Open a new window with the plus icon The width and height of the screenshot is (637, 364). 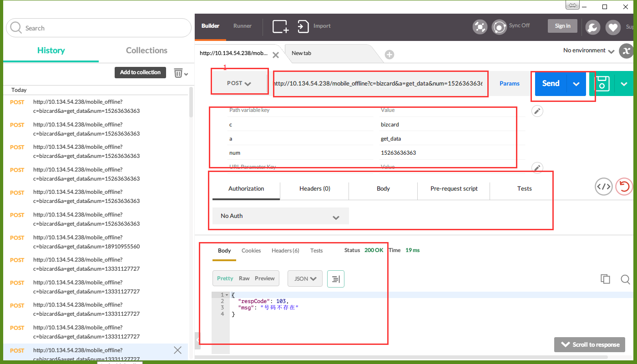tap(281, 26)
